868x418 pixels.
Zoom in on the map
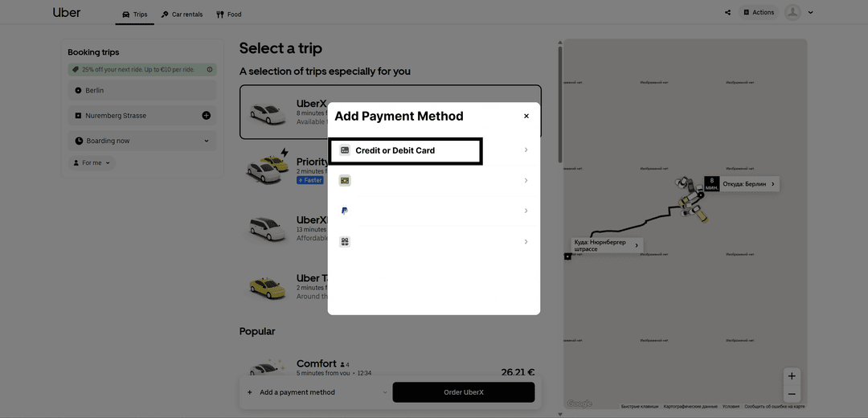(x=792, y=376)
